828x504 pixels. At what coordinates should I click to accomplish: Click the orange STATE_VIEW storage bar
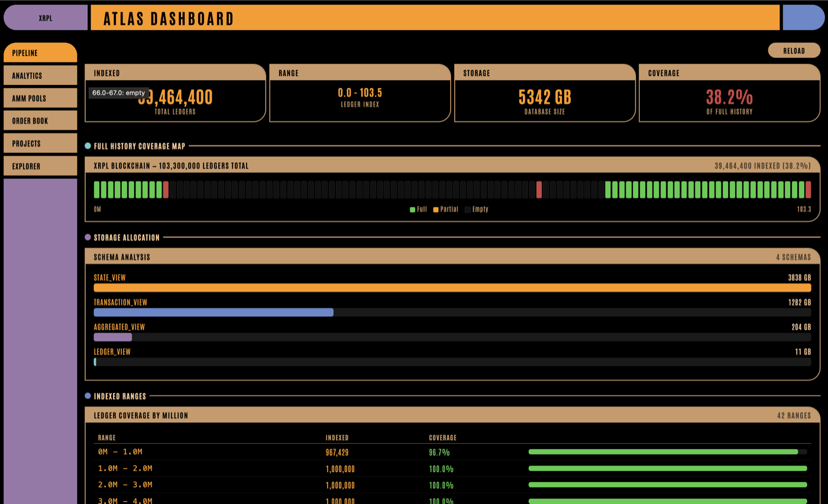pos(452,288)
